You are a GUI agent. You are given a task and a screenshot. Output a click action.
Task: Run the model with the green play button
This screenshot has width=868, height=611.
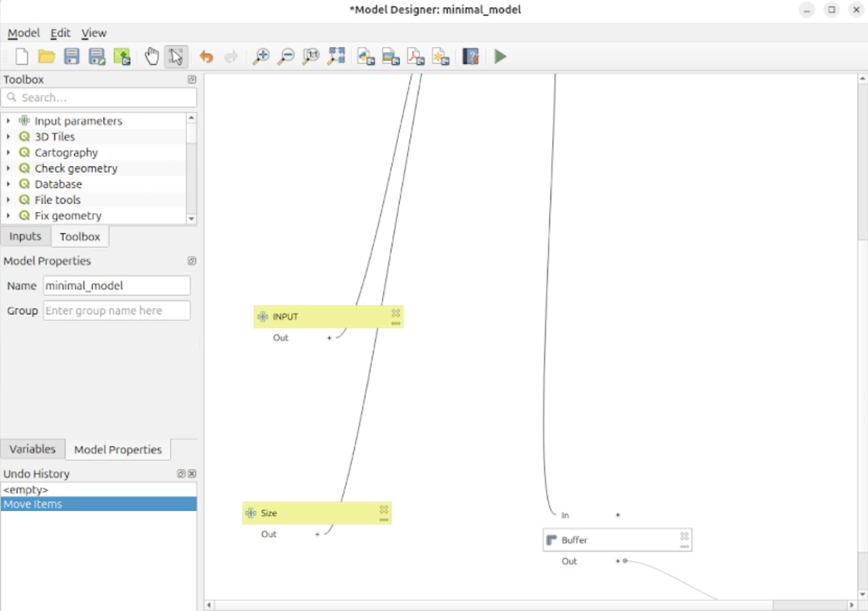point(500,57)
